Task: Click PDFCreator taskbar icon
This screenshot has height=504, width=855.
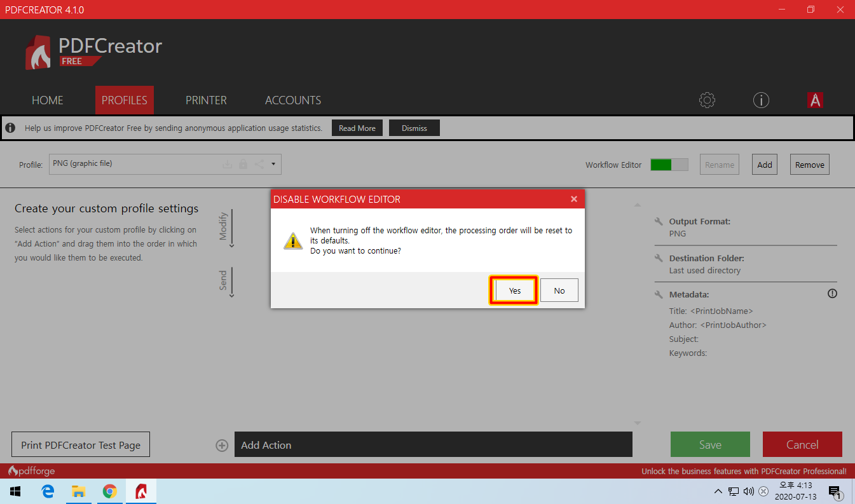Action: [141, 491]
